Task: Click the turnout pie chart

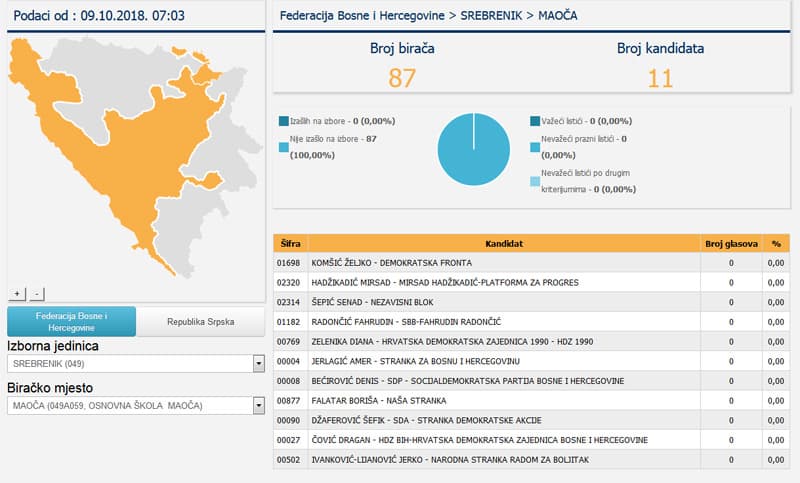Action: 473,149
